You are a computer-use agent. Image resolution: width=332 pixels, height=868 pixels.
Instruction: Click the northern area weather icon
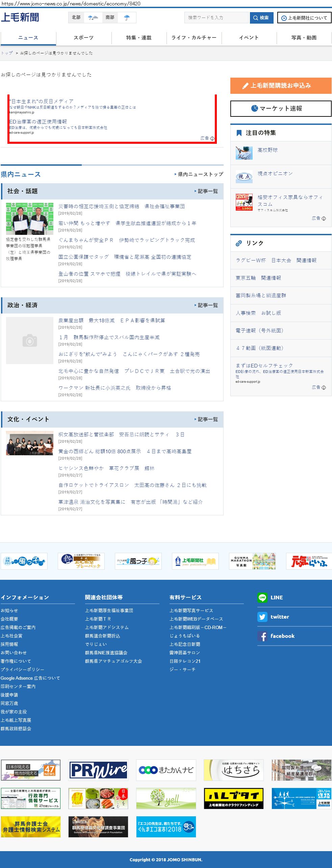(93, 18)
